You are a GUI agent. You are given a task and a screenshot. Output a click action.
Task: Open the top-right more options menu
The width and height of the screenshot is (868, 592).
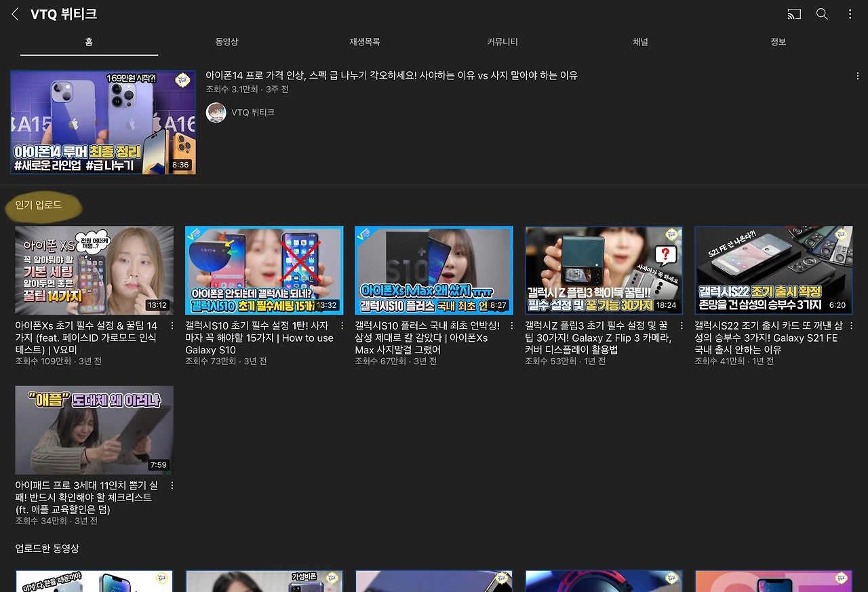(x=850, y=14)
